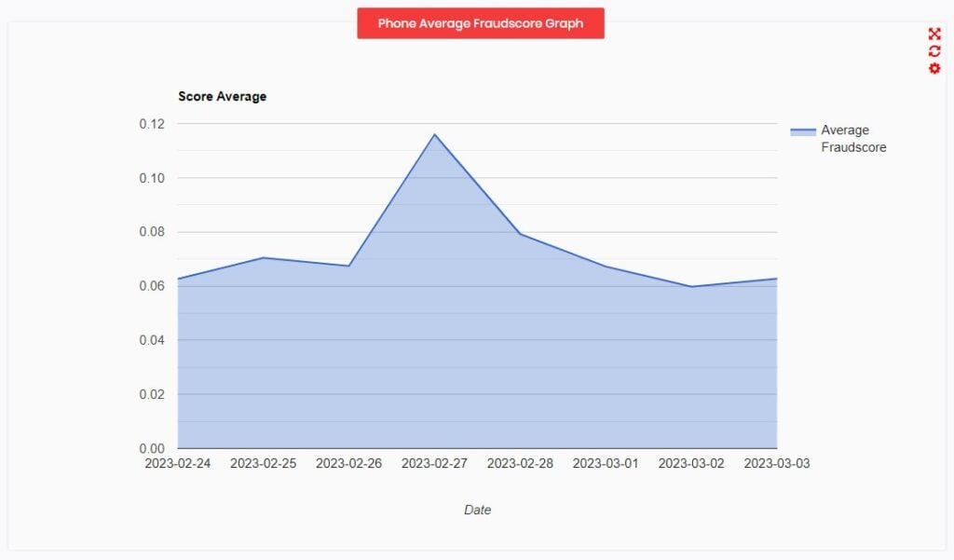Click the blue legend color marker
The width and height of the screenshot is (954, 560).
click(803, 130)
